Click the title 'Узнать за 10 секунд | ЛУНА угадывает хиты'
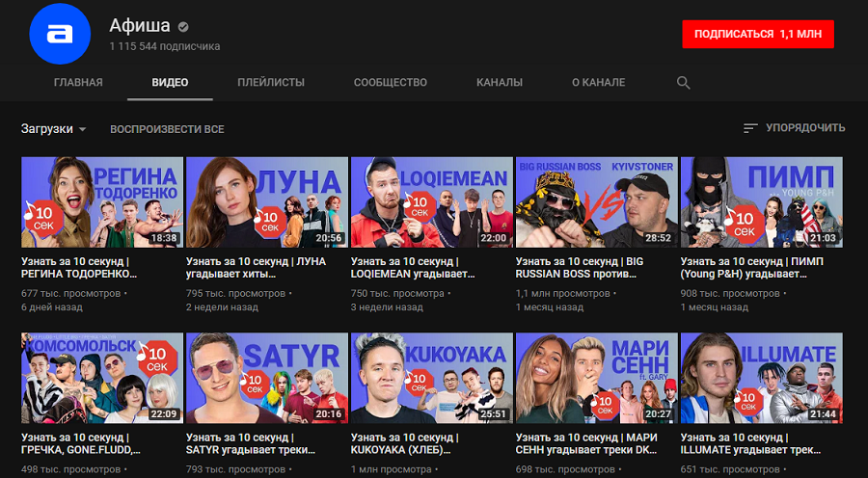 click(257, 268)
